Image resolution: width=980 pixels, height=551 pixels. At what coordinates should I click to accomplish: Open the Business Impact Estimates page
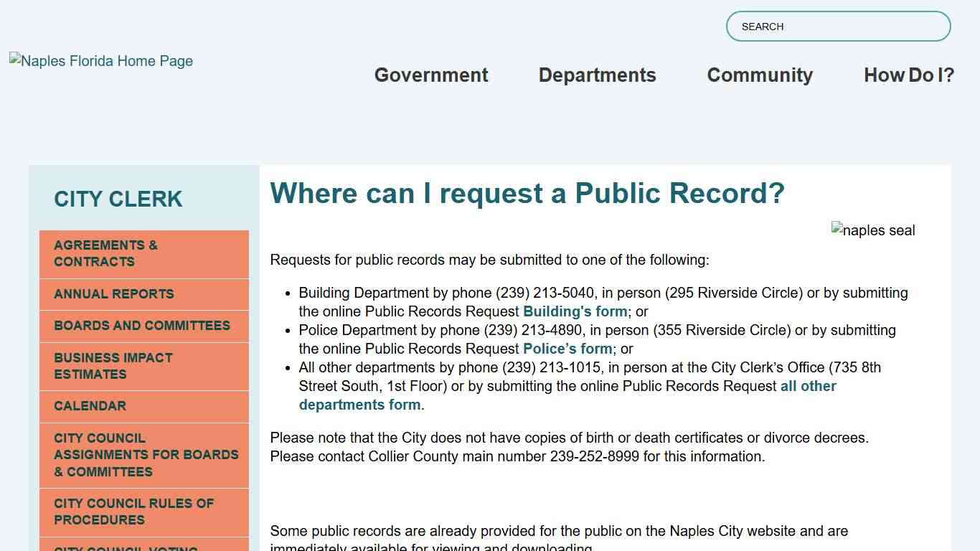pyautogui.click(x=143, y=366)
